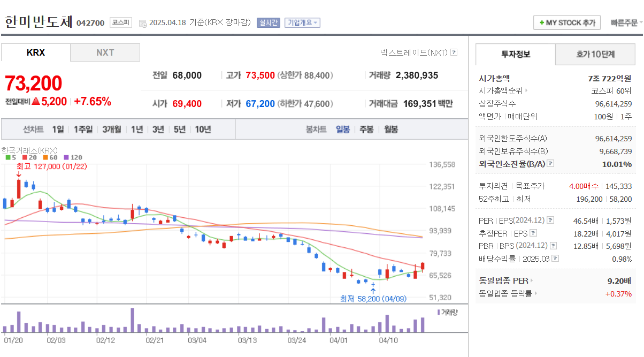
Task: Open the 배당수익률 help icon
Action: tap(555, 259)
